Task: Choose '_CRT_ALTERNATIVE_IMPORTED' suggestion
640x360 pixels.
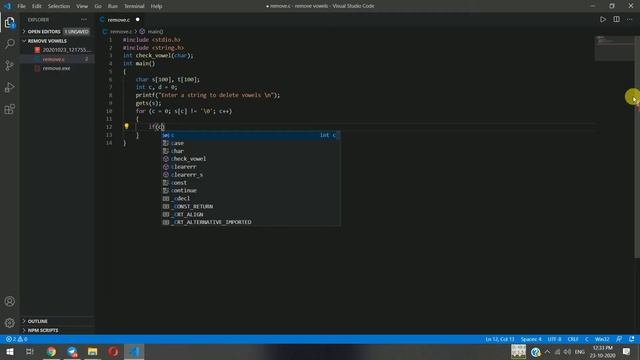Action: pyautogui.click(x=251, y=222)
